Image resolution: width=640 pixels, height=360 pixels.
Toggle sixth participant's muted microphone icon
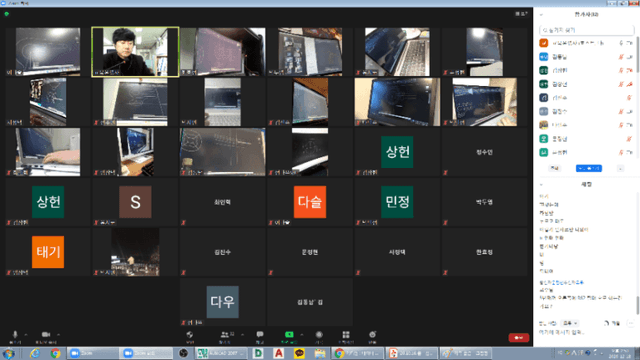(x=621, y=111)
